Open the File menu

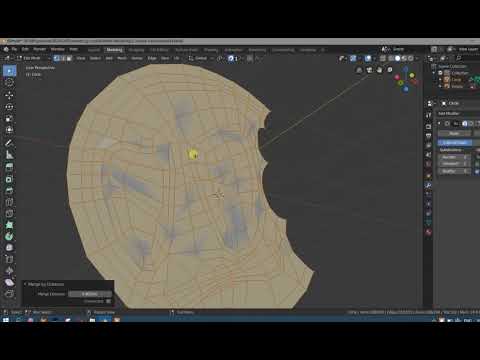click(14, 49)
